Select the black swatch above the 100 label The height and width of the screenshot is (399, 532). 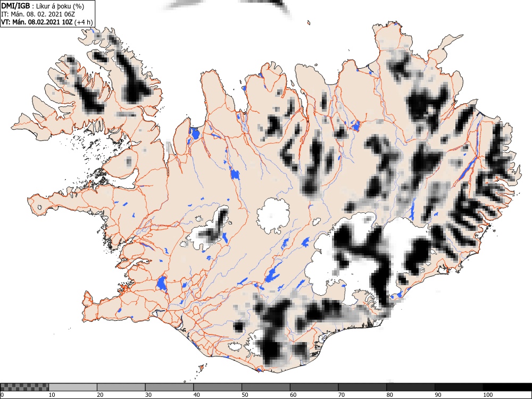pyautogui.click(x=507, y=387)
